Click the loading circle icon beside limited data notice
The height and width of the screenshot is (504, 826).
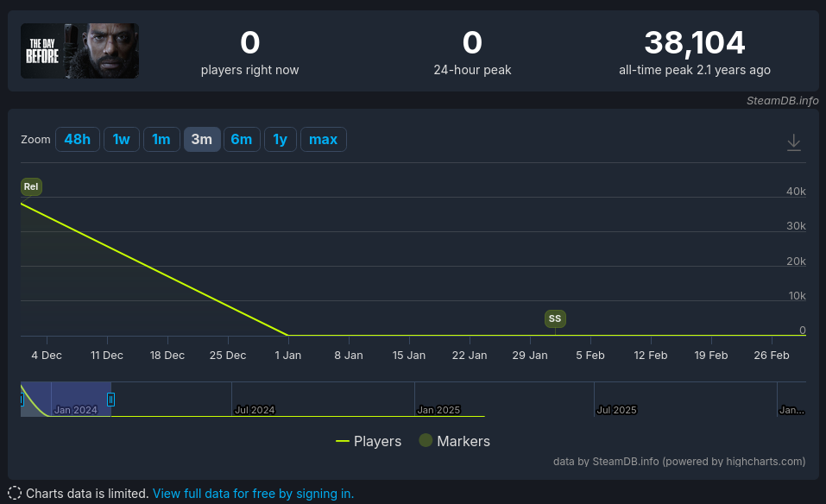[x=15, y=493]
